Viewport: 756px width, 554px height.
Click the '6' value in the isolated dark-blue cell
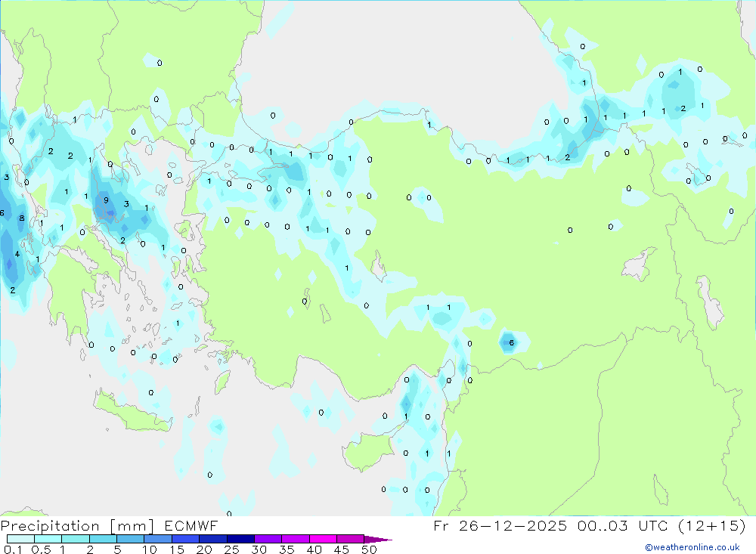point(512,343)
